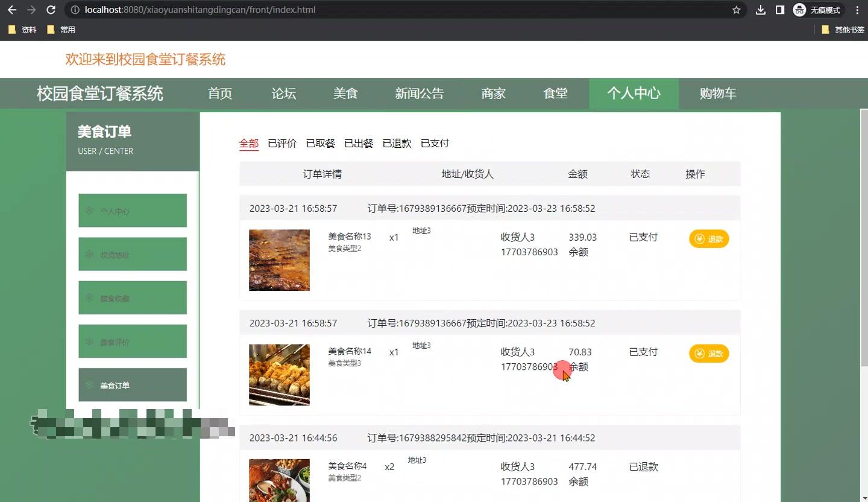This screenshot has height=502, width=868.
Task: Click the 美食名称4 food thumbnail
Action: tap(279, 480)
